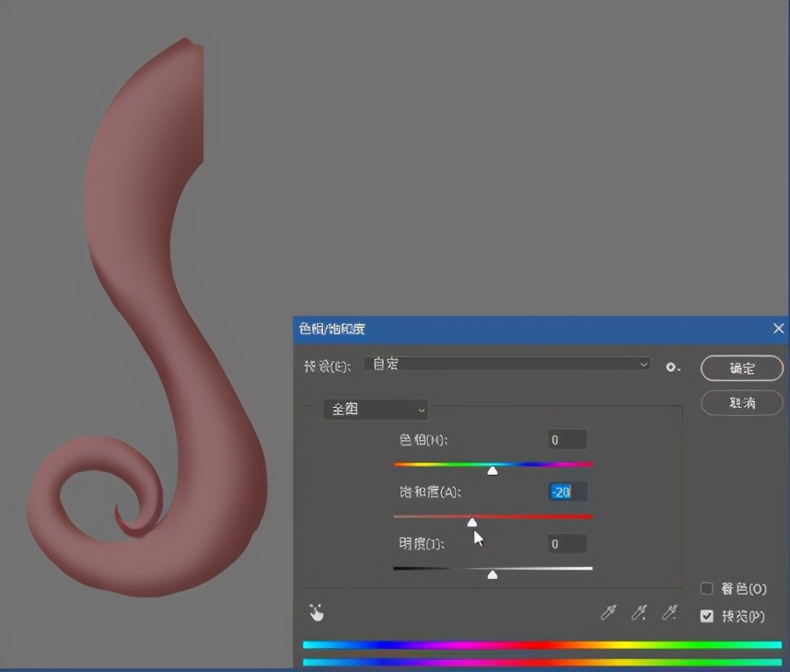The height and width of the screenshot is (672, 790).
Task: Click the upper rainbow color bar
Action: pyautogui.click(x=541, y=645)
